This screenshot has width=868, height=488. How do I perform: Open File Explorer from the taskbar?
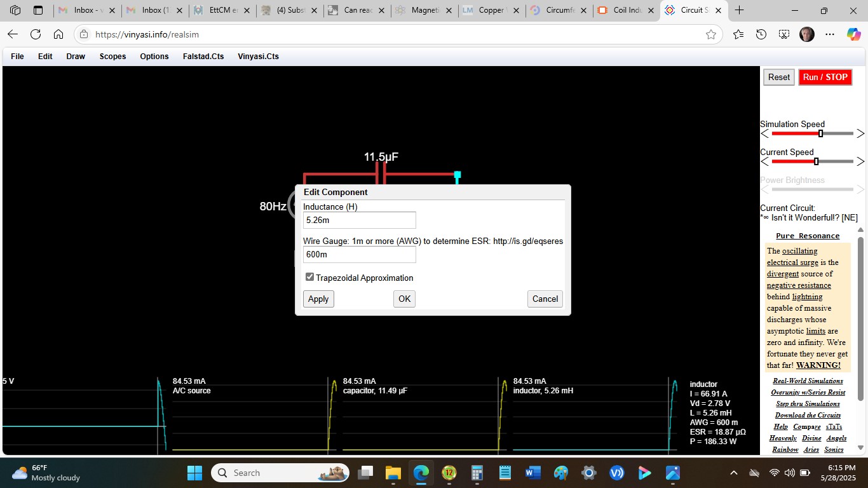[393, 473]
